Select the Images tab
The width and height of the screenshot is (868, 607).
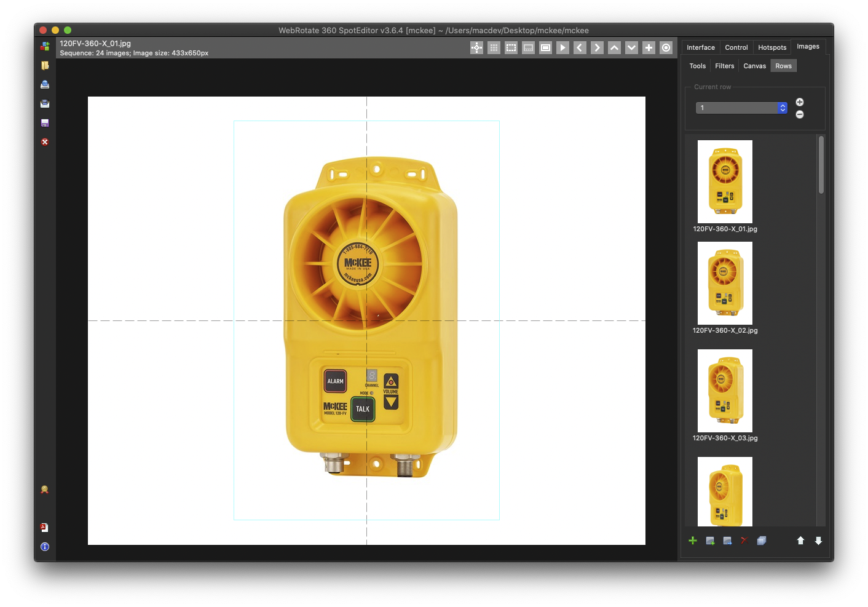pyautogui.click(x=808, y=47)
